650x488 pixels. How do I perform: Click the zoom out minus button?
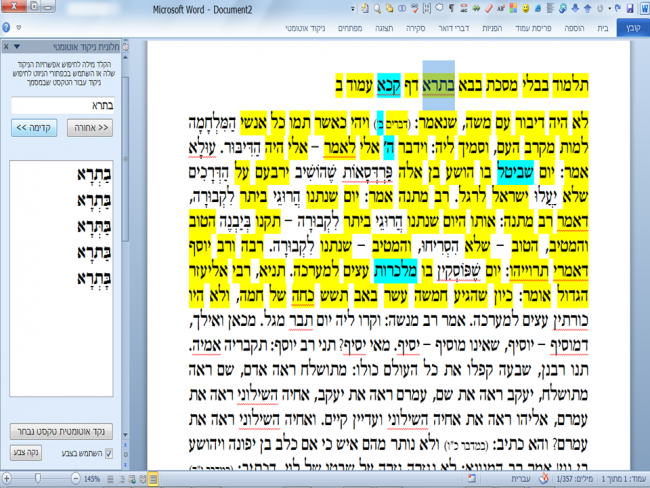(75, 479)
